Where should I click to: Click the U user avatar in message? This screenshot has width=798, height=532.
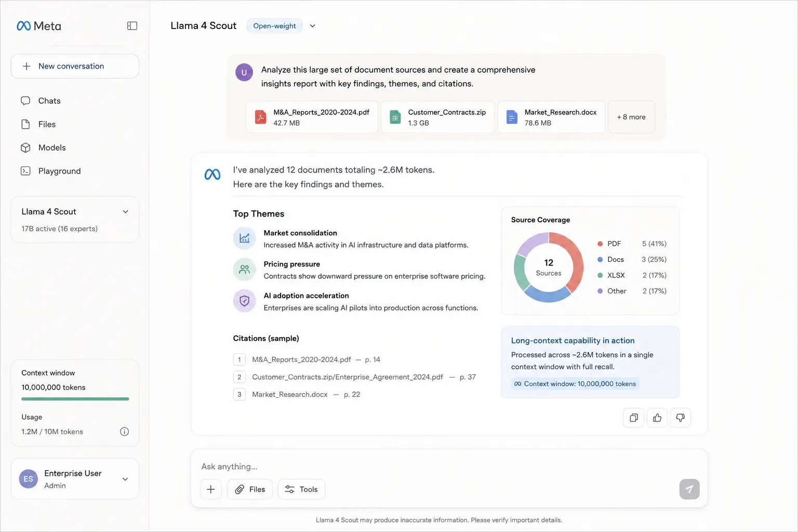click(244, 73)
